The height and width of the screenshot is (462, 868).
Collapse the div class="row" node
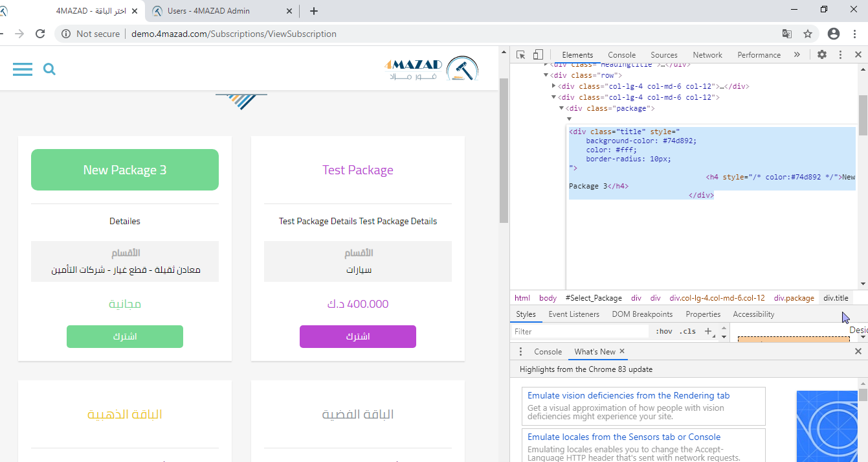pyautogui.click(x=546, y=75)
